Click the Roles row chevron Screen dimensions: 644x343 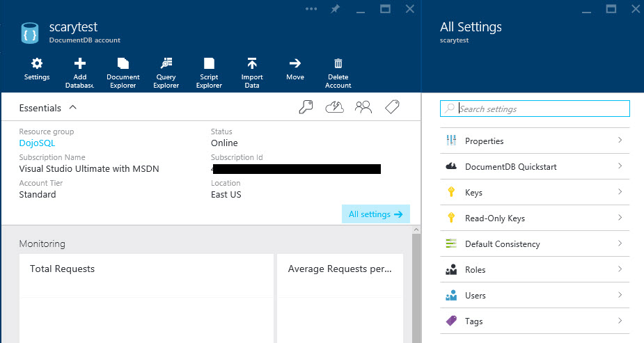(x=620, y=269)
